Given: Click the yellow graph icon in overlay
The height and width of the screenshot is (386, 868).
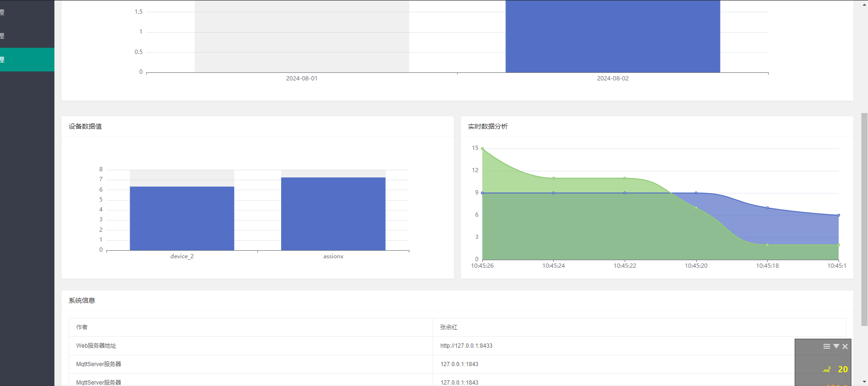Looking at the screenshot, I should click(827, 369).
